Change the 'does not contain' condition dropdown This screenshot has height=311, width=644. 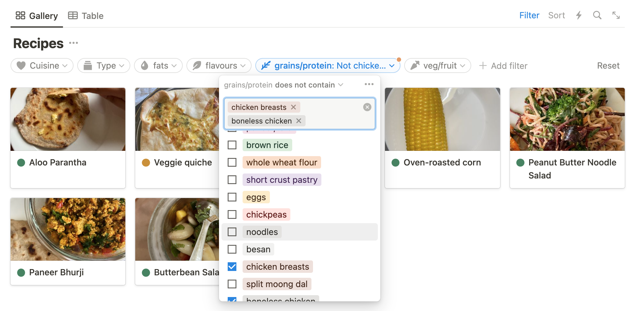[x=309, y=85]
